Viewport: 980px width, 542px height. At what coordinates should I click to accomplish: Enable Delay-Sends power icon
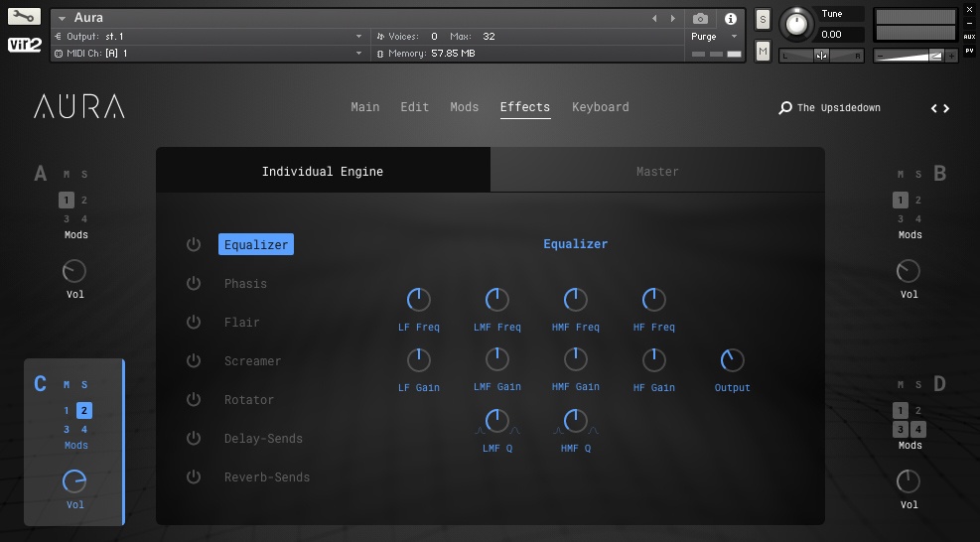pos(194,438)
